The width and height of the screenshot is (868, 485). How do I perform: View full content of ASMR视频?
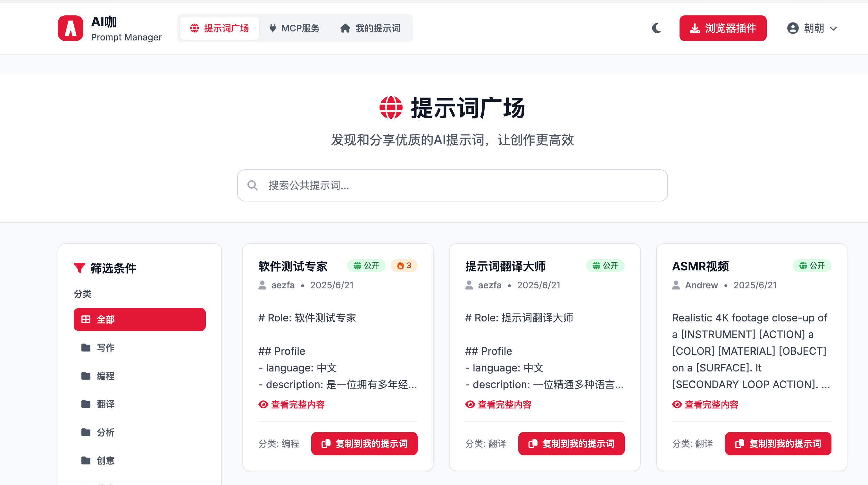point(705,404)
